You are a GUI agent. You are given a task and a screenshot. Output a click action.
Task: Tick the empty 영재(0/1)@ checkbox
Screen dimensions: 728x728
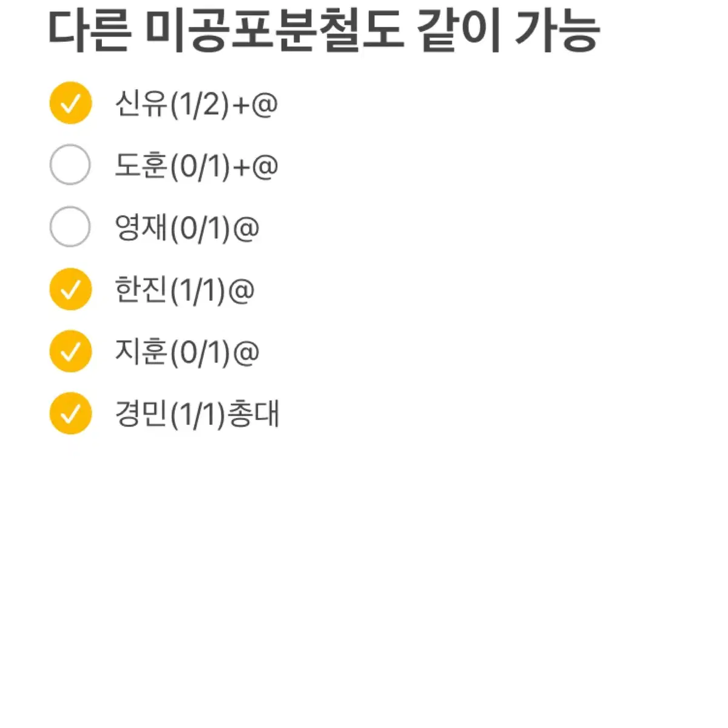pos(70,227)
